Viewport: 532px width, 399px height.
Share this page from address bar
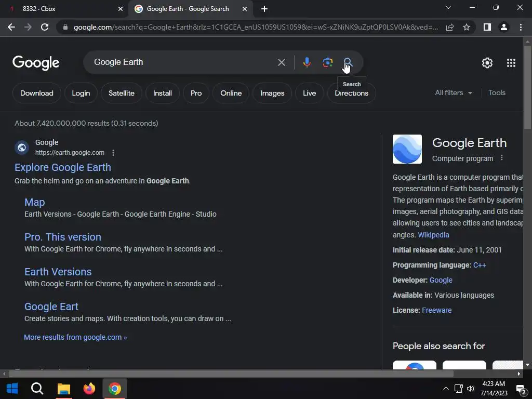pyautogui.click(x=450, y=27)
